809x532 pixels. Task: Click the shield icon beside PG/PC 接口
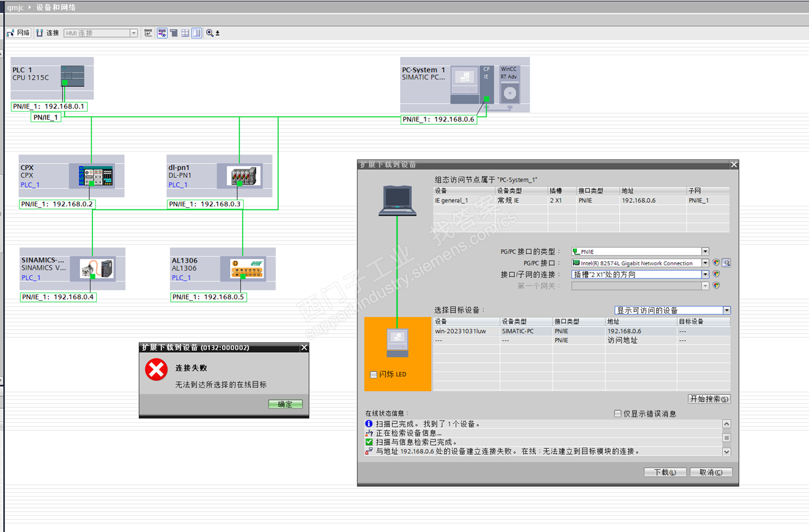click(x=716, y=263)
